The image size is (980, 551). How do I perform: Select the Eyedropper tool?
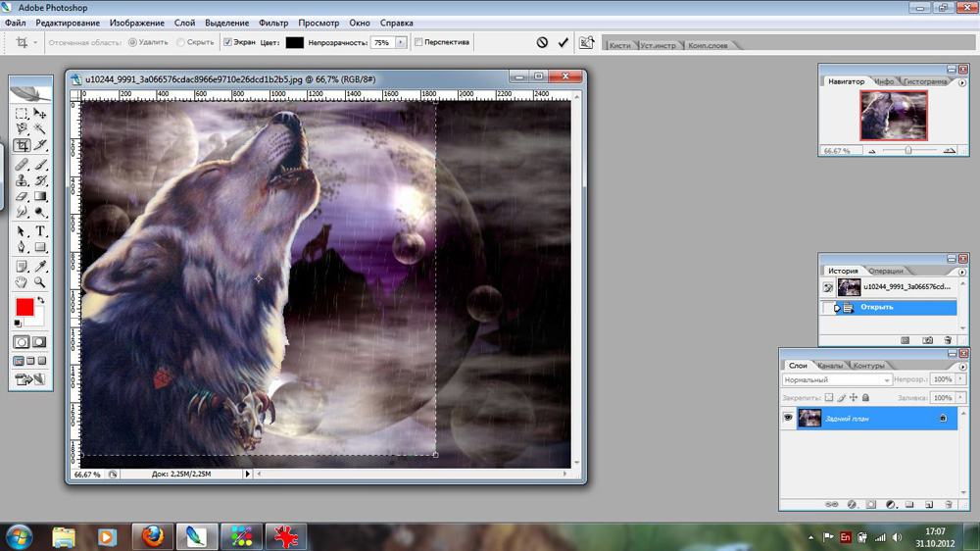40,267
